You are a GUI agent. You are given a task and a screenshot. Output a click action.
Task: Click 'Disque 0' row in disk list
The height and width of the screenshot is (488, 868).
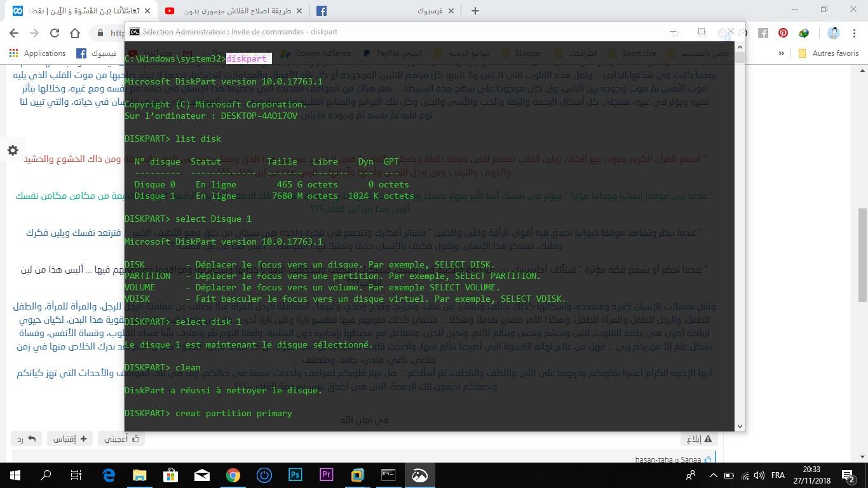coord(271,184)
